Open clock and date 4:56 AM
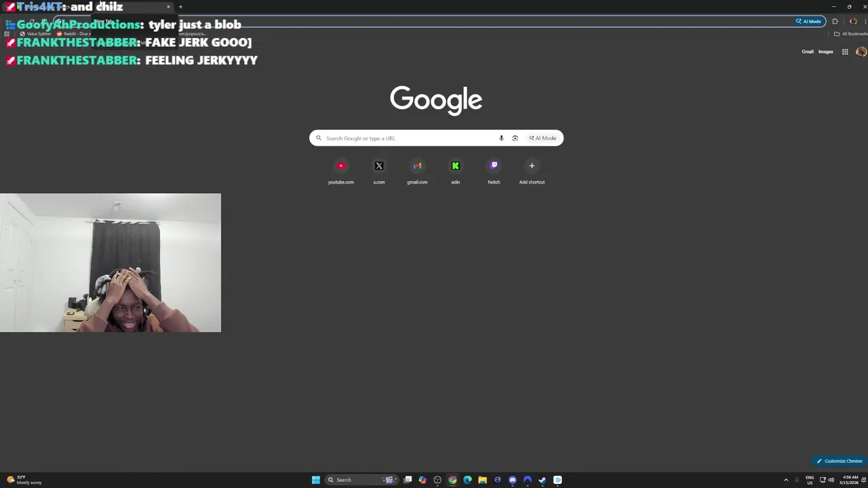Viewport: 868px width, 488px height. click(849, 480)
